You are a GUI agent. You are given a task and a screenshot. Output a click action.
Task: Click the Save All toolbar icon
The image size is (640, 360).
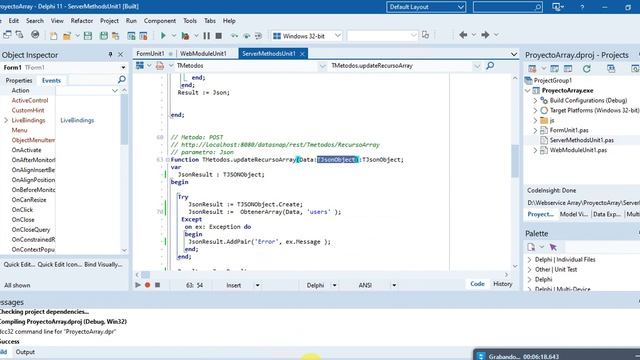click(x=104, y=36)
